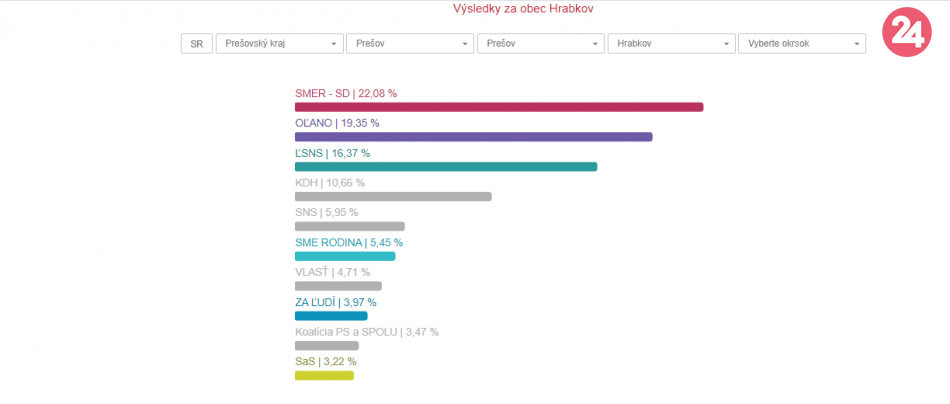The width and height of the screenshot is (950, 404).
Task: Click the SNS gray result bar
Action: tap(350, 226)
